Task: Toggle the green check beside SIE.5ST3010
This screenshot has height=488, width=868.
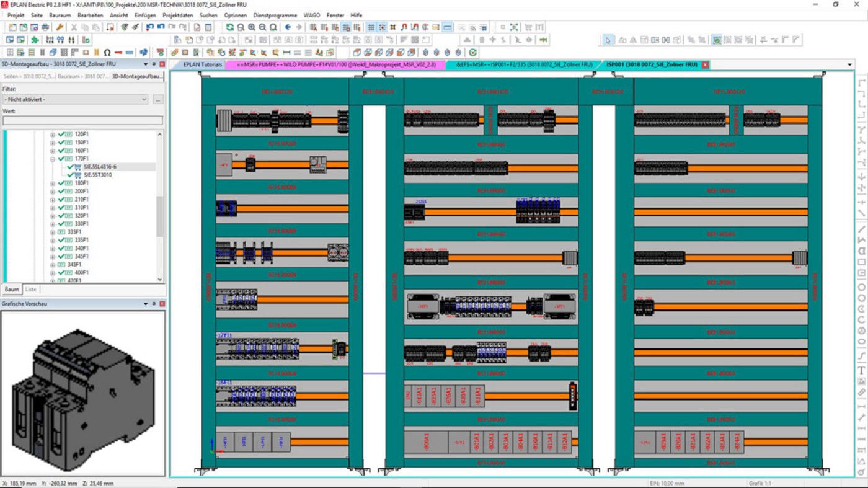Action: point(70,174)
